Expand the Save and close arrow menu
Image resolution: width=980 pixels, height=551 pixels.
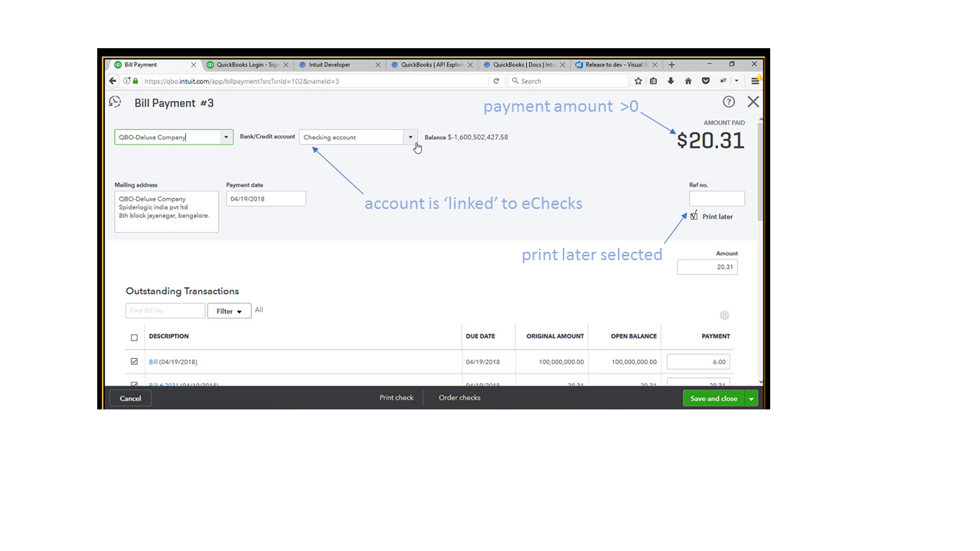[x=752, y=398]
